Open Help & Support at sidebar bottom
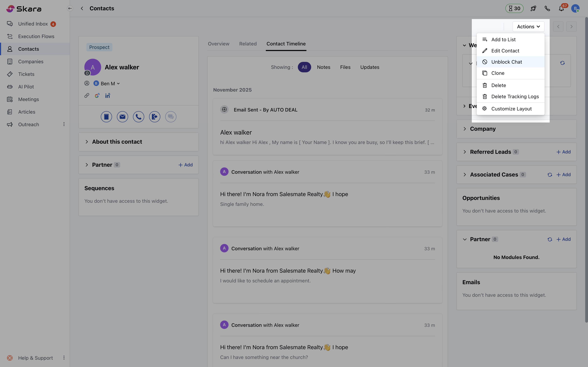 point(35,358)
